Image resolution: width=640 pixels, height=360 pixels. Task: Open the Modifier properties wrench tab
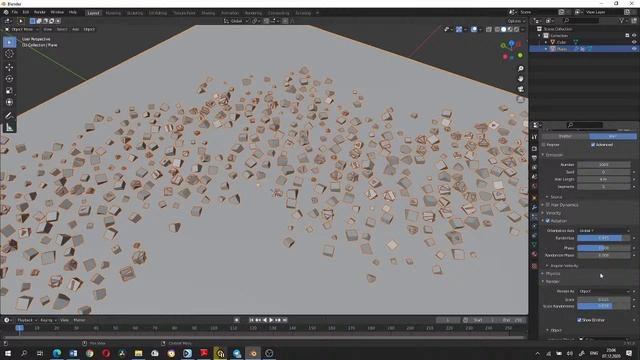[x=534, y=207]
